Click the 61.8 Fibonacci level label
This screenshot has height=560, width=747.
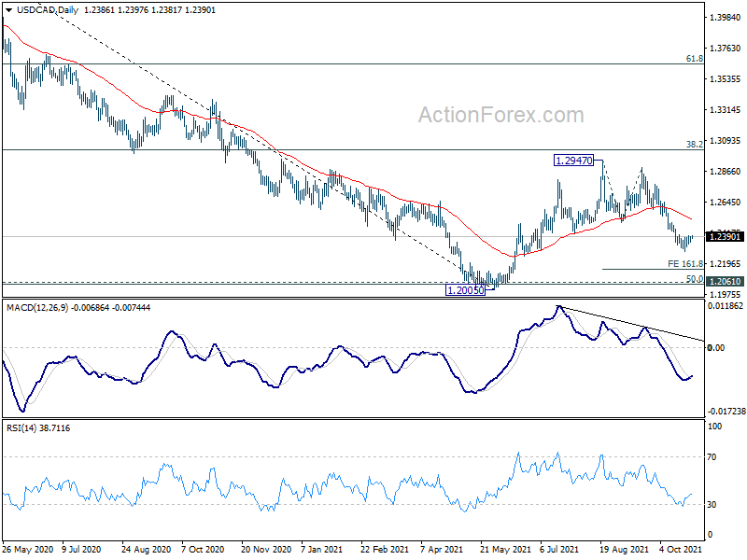tap(693, 58)
